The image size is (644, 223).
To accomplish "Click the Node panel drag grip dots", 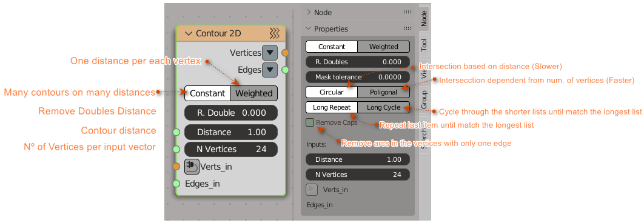I will [408, 12].
